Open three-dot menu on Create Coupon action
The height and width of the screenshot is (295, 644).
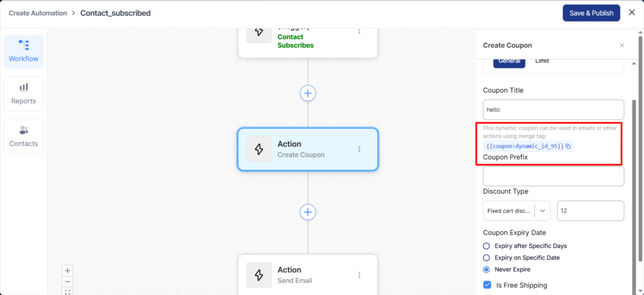pyautogui.click(x=360, y=149)
